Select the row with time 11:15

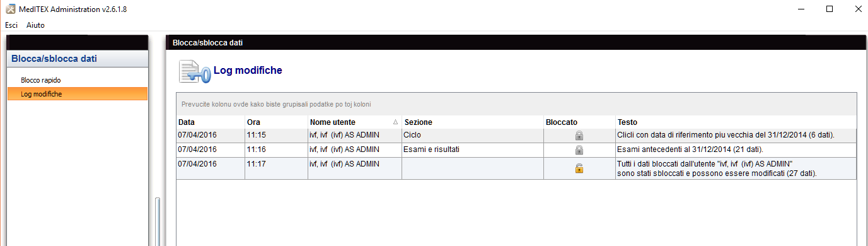click(517, 135)
